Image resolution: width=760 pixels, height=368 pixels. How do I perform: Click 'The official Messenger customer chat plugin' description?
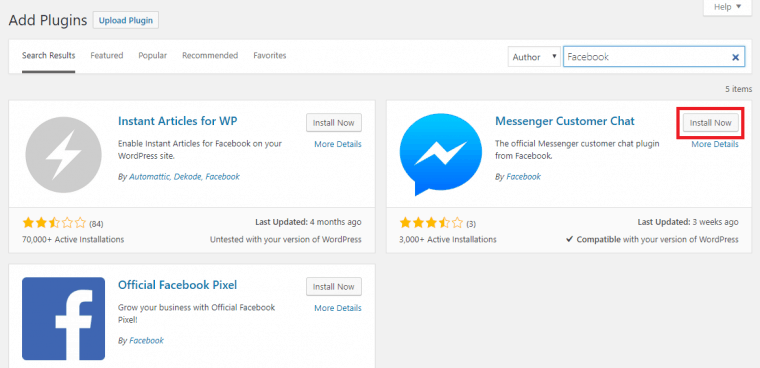[x=577, y=150]
